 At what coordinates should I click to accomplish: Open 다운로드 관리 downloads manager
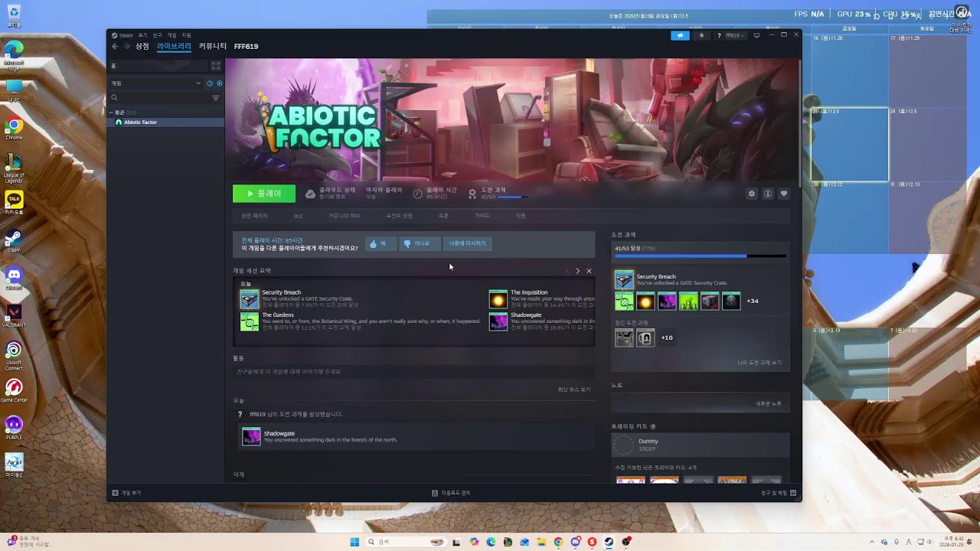tap(451, 493)
